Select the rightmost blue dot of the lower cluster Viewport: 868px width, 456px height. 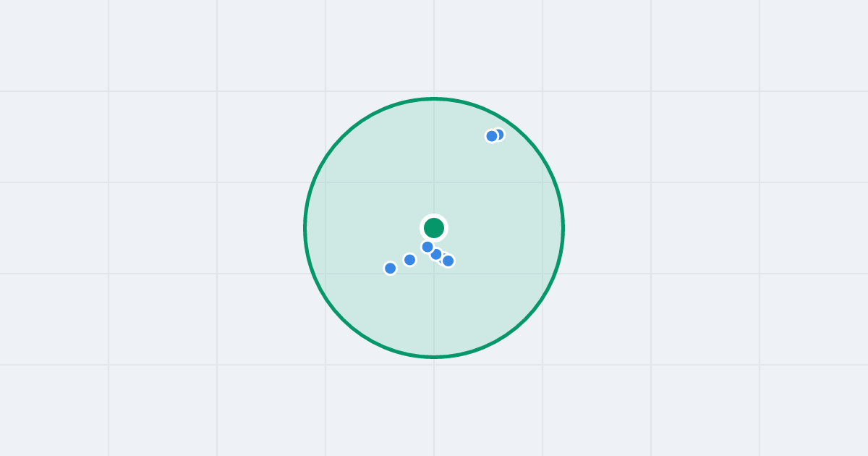click(448, 261)
